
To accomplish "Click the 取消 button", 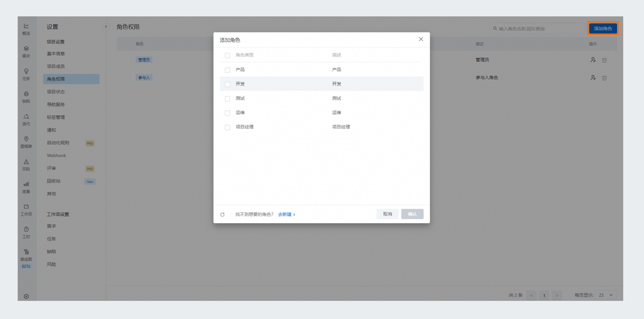I will click(387, 214).
